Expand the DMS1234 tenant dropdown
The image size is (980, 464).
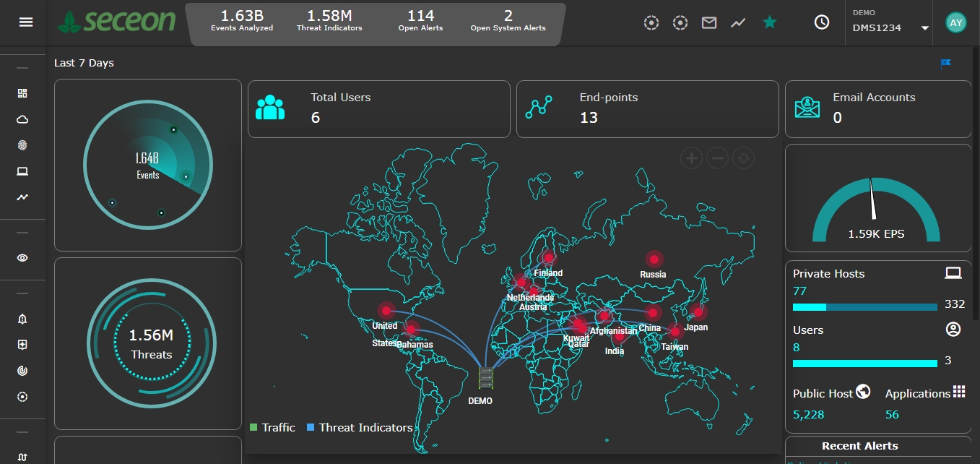[890, 27]
